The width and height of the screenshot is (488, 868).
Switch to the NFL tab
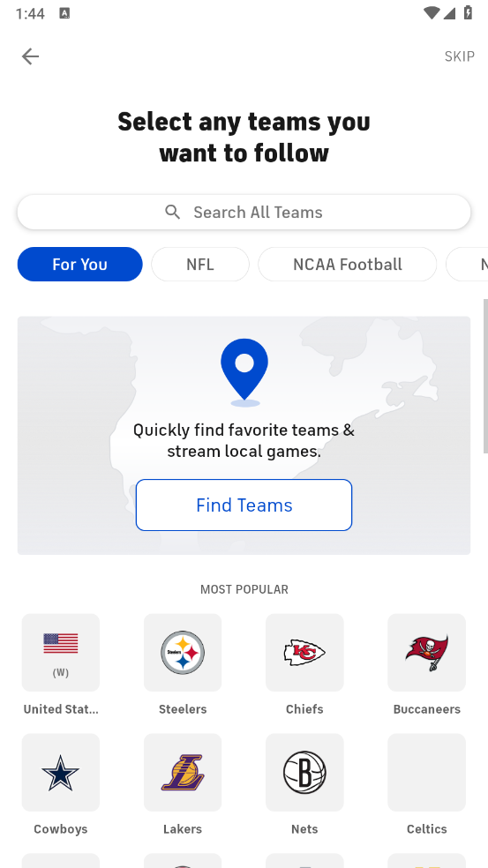coord(200,264)
